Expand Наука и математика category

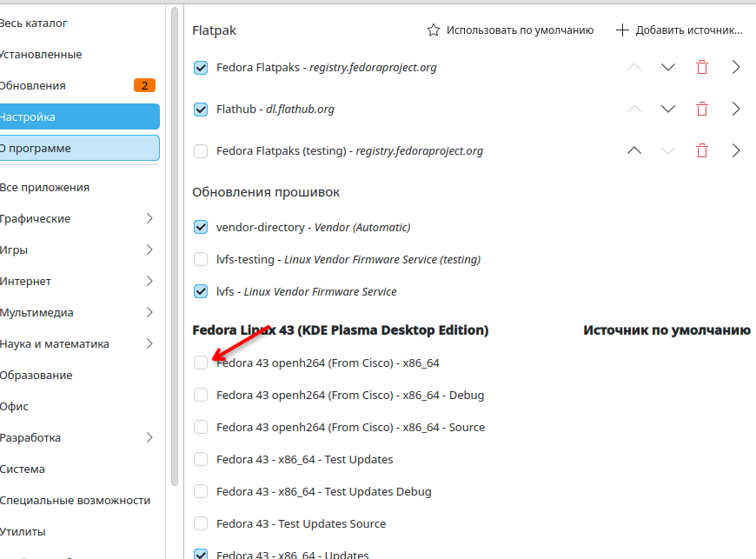149,344
